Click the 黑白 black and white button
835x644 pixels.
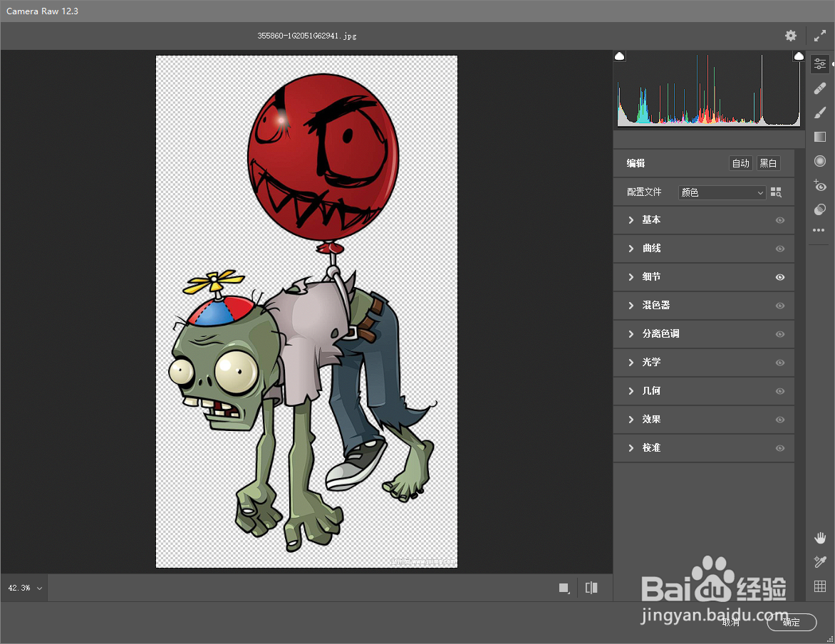(x=769, y=164)
